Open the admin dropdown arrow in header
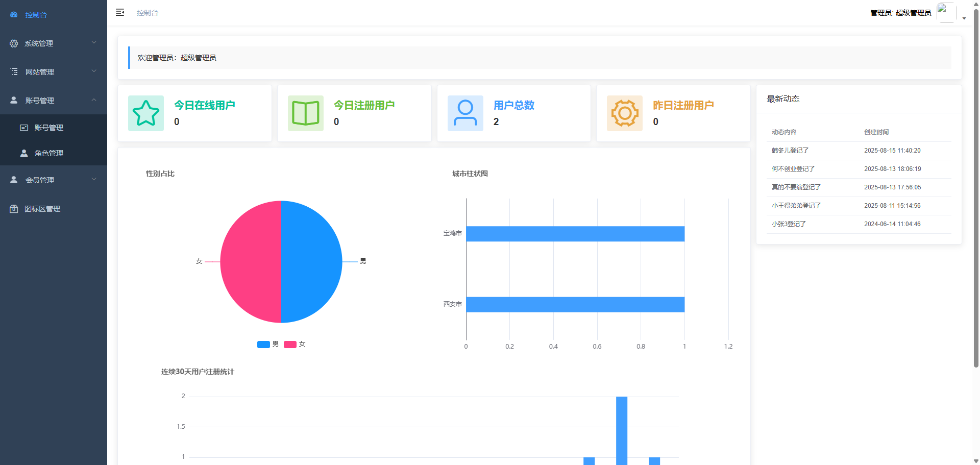The image size is (980, 465). [964, 18]
